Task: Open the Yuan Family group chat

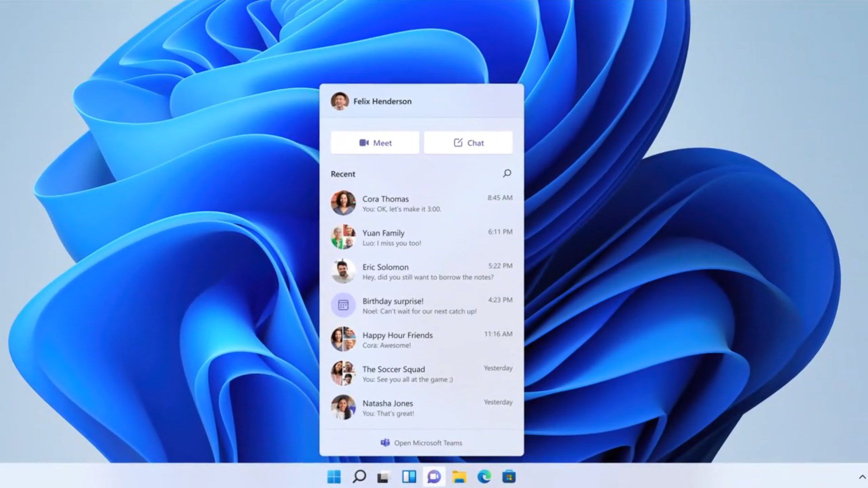Action: (x=421, y=237)
